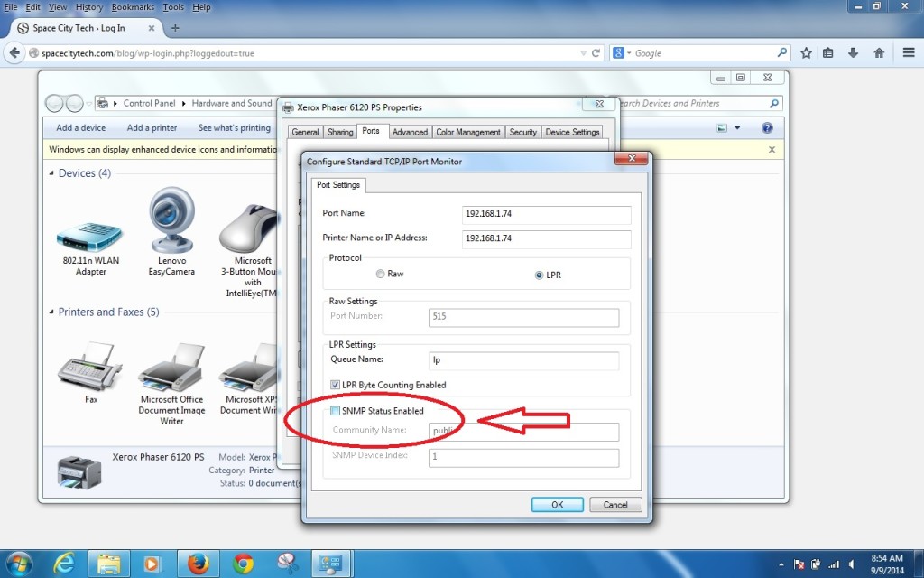Click See what's printing

click(x=234, y=128)
